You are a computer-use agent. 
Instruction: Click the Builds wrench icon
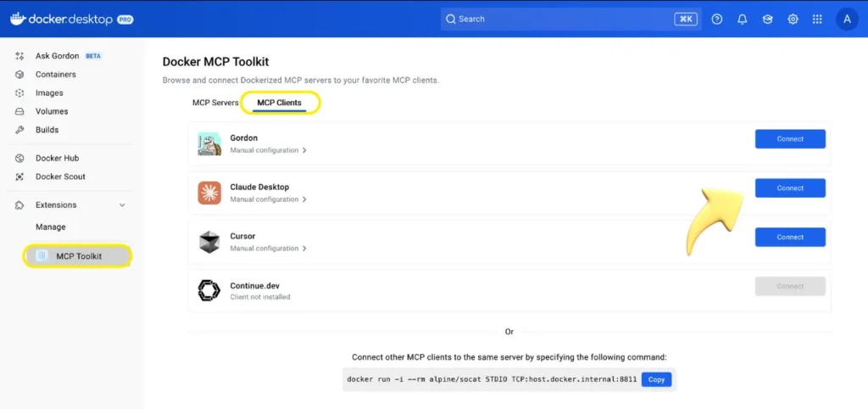coord(19,130)
